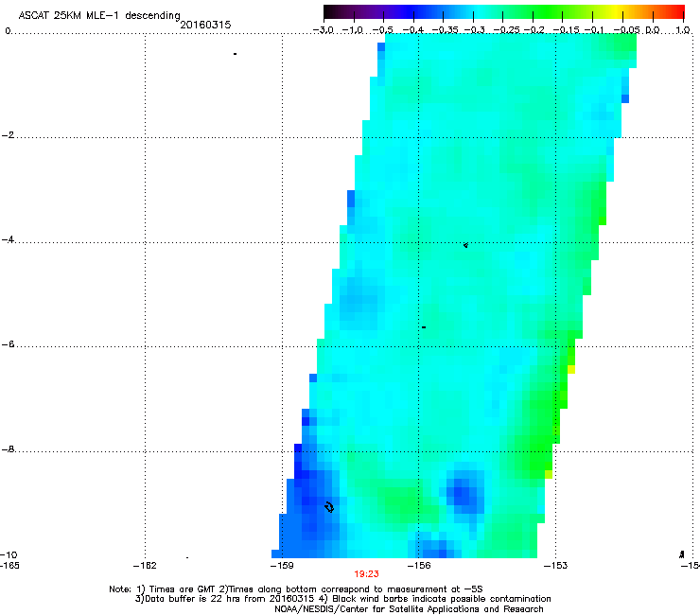Click the color bar label -0.4
Viewport: 700px width, 615px height.
tap(413, 30)
